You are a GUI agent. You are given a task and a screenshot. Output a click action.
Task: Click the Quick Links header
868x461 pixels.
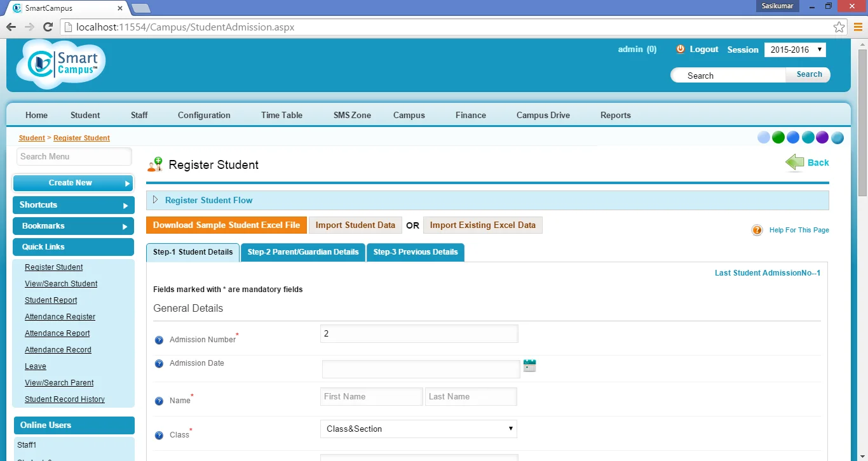pos(73,247)
